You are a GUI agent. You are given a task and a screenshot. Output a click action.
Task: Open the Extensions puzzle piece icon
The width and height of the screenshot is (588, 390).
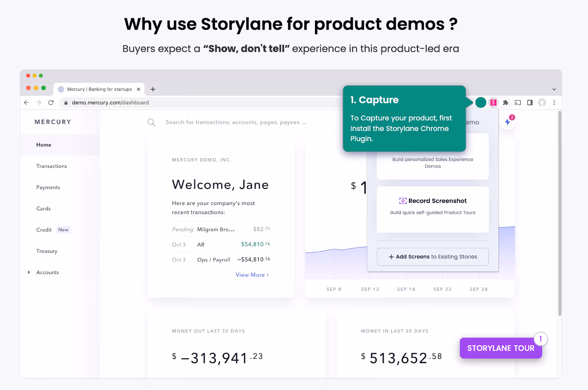tap(505, 103)
